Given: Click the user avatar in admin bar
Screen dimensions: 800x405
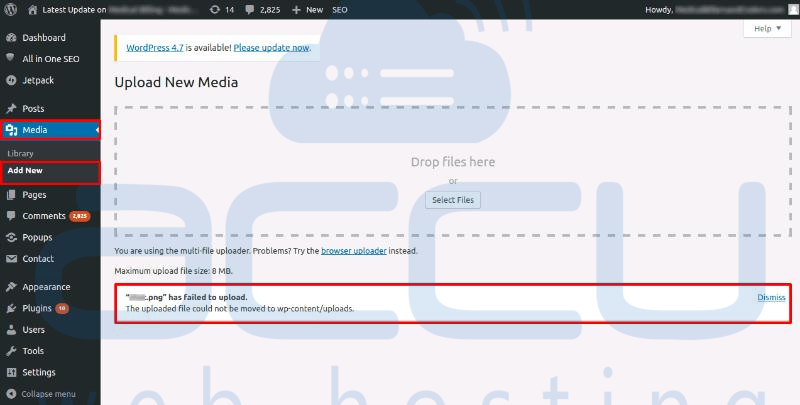Looking at the screenshot, I should 793,10.
